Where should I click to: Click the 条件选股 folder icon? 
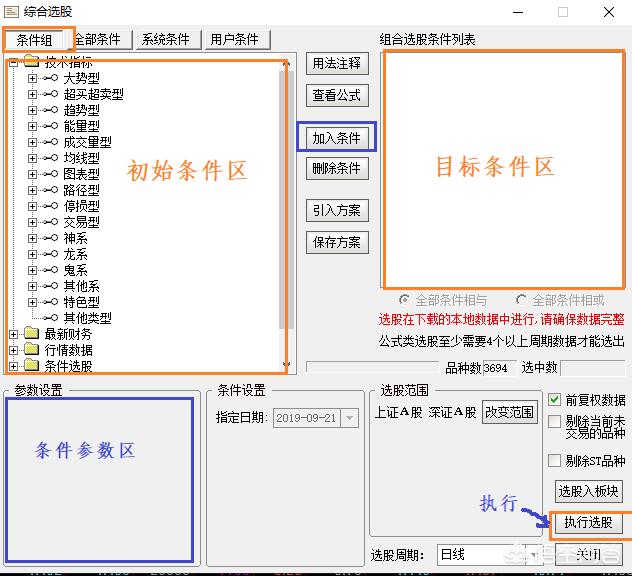(30, 366)
